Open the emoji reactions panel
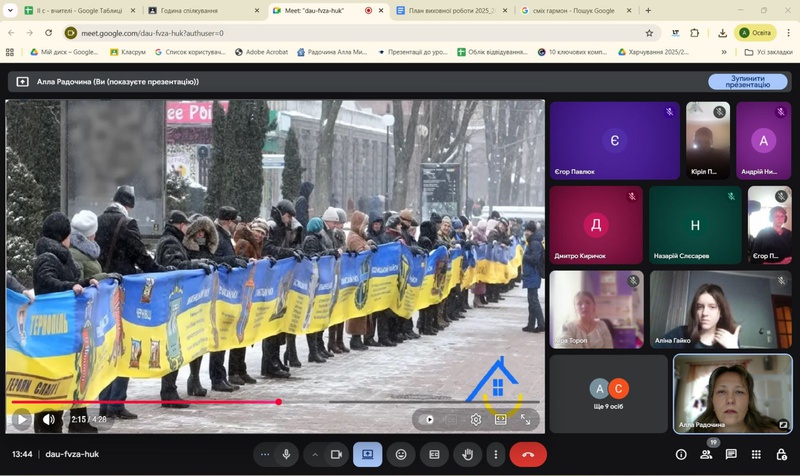The height and width of the screenshot is (476, 800). click(401, 454)
